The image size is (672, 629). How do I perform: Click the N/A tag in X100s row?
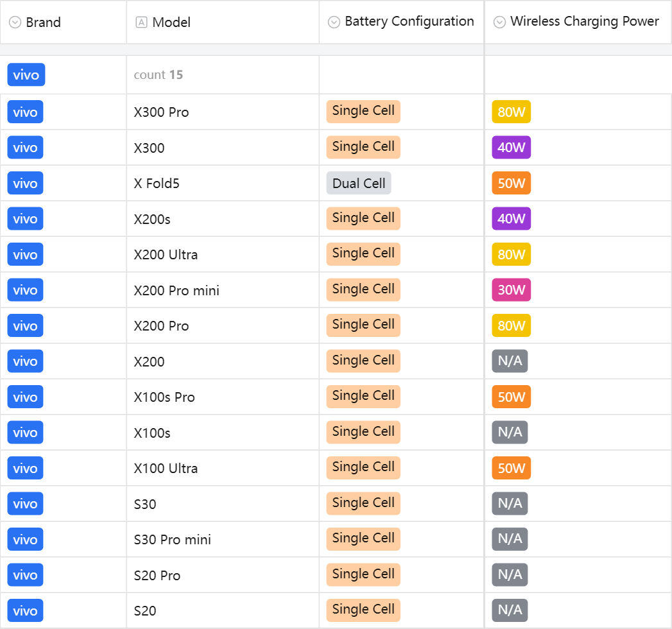point(510,433)
